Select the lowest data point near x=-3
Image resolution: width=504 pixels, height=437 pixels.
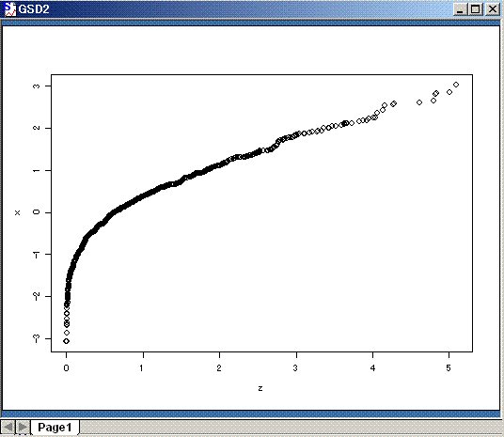click(x=66, y=341)
